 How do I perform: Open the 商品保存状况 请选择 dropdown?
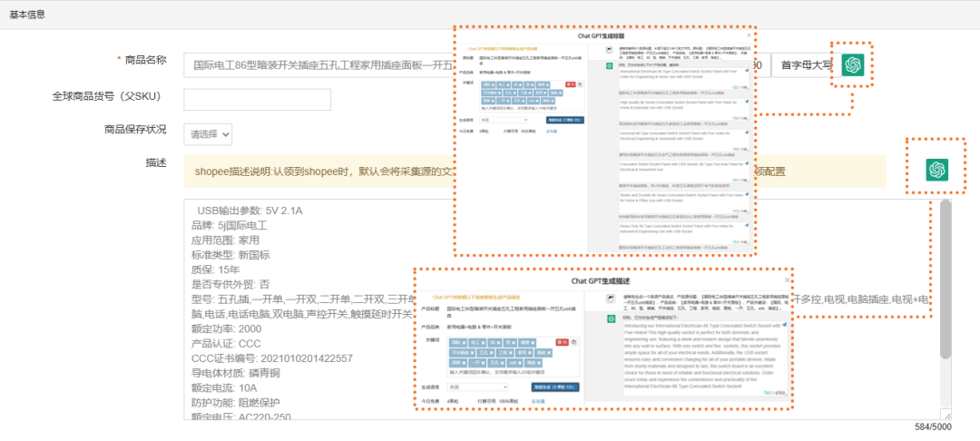tap(208, 133)
